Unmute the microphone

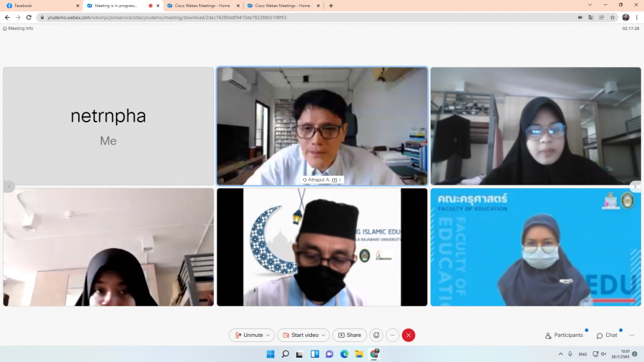pos(249,335)
